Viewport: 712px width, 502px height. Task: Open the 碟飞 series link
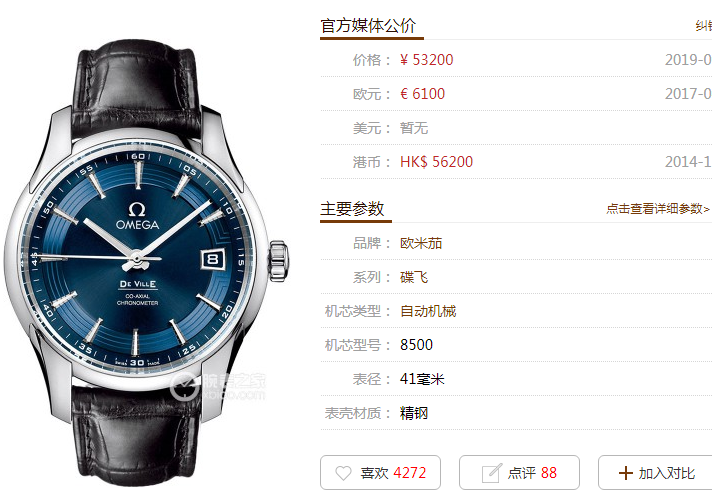[x=414, y=277]
